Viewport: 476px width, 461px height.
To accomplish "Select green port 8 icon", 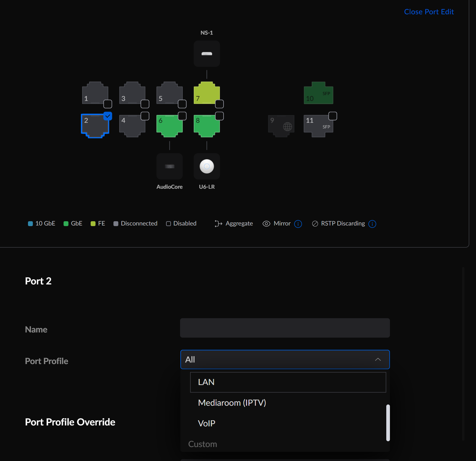I will pyautogui.click(x=207, y=126).
